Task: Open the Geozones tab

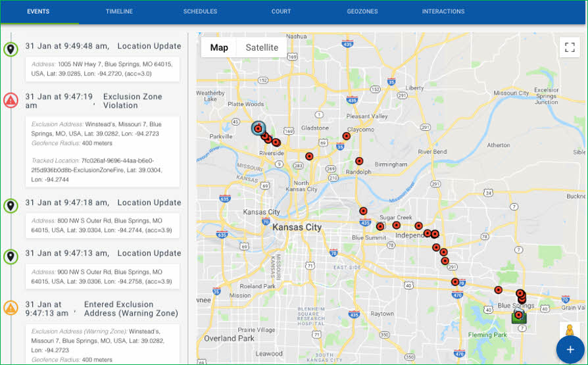Action: point(362,11)
